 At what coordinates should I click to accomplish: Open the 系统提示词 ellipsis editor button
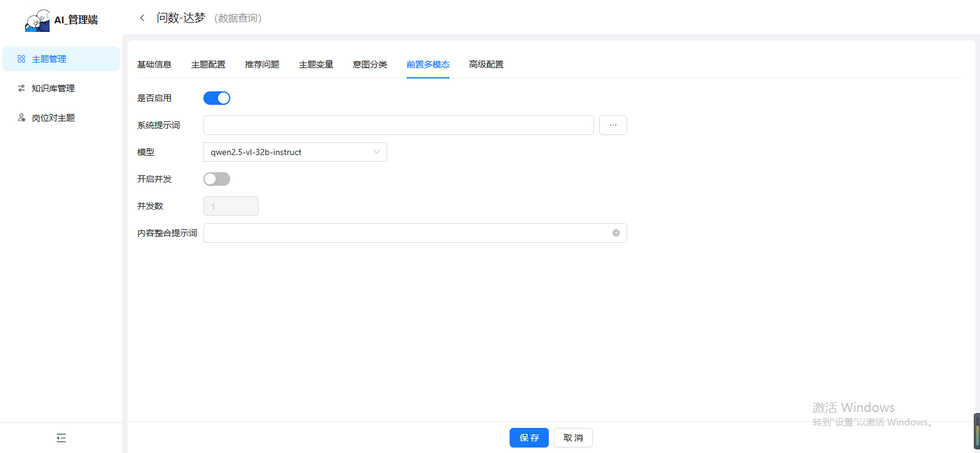click(x=612, y=125)
